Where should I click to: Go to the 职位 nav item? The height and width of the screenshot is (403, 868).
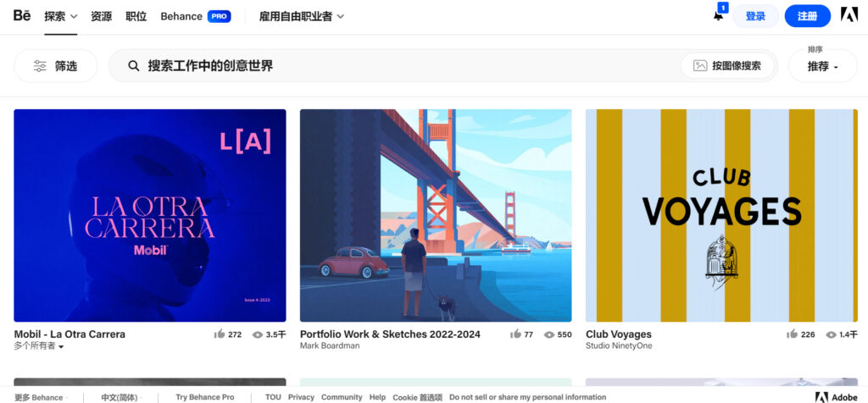pos(136,17)
